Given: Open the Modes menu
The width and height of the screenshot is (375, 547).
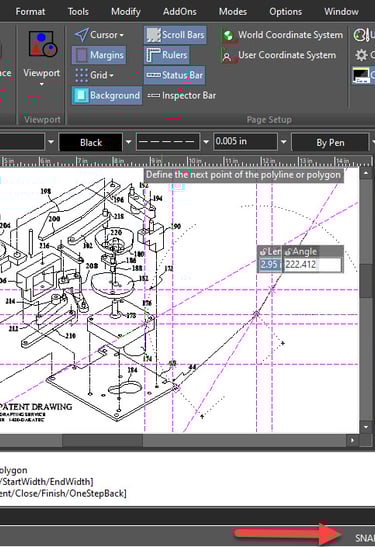Looking at the screenshot, I should pos(233,12).
